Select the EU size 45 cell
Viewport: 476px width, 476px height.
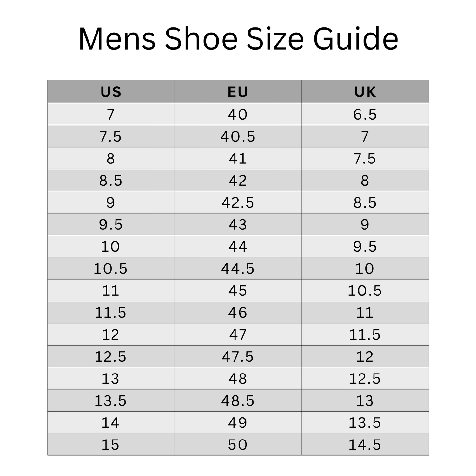click(238, 291)
